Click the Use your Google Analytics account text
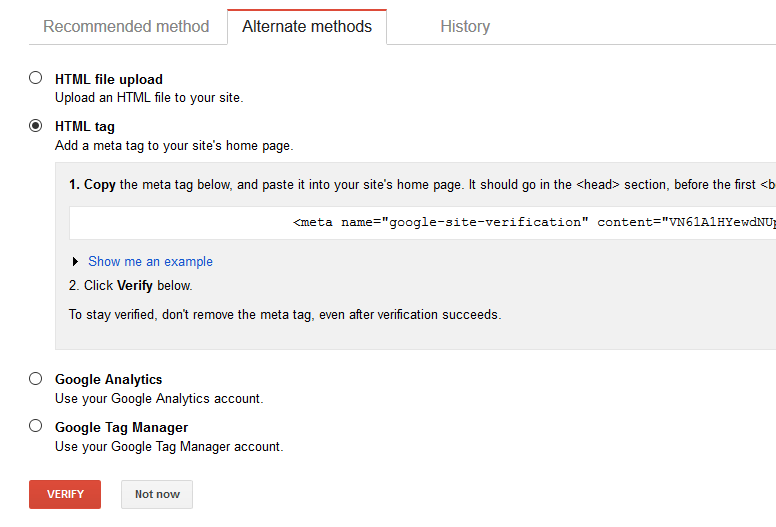Screen dimensions: 776x527 point(159,399)
